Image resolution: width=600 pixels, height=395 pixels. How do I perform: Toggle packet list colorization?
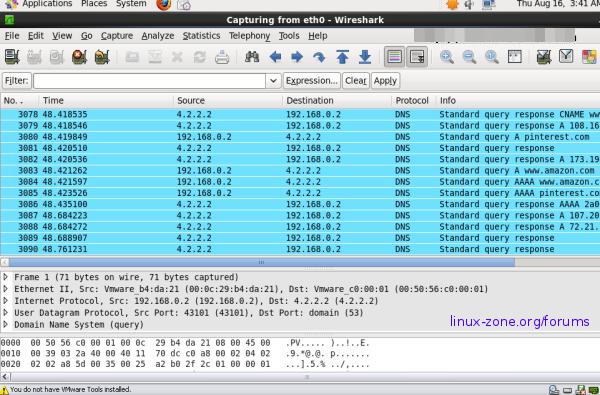pos(394,57)
